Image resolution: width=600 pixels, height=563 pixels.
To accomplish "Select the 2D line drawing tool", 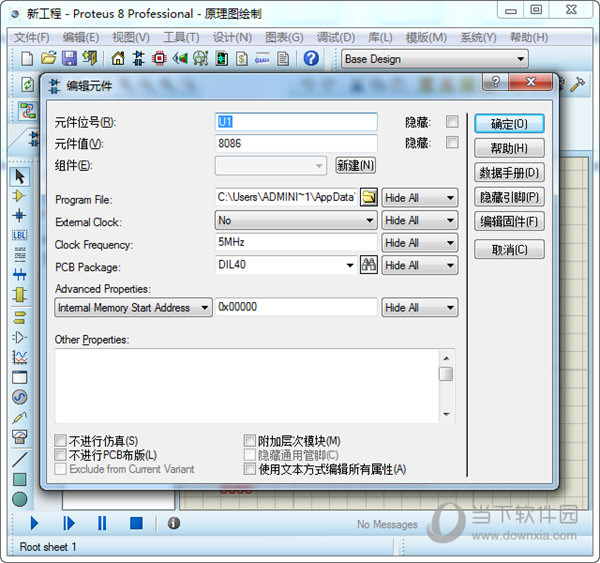I will [x=20, y=459].
